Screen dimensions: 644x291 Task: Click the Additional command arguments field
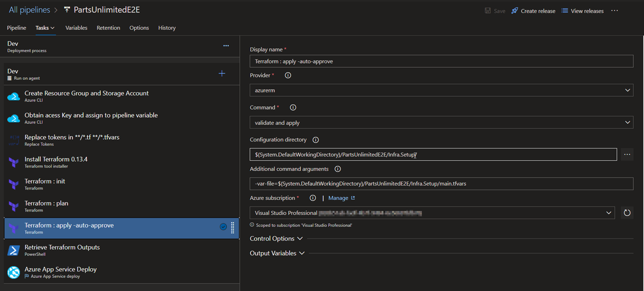tap(441, 184)
